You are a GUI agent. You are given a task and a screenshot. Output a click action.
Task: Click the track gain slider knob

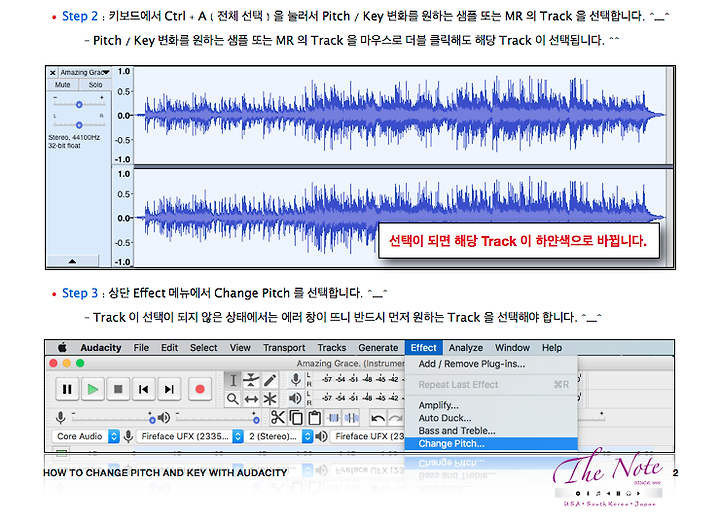point(79,105)
